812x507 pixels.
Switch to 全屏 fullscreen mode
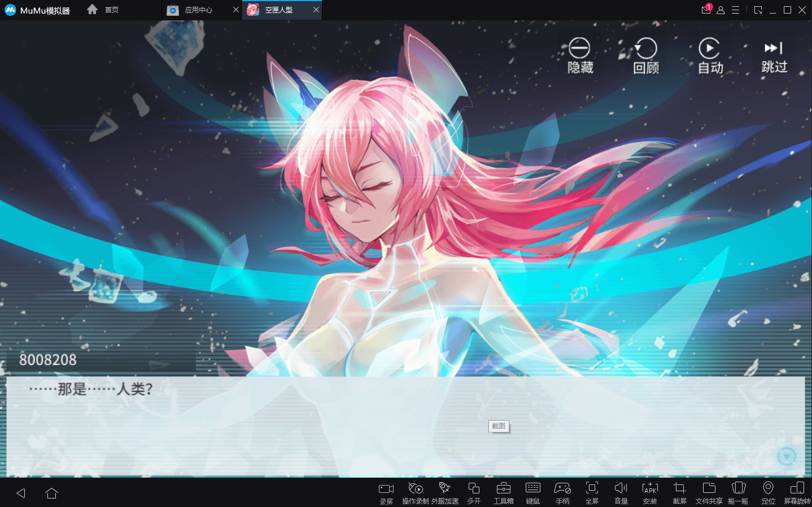592,493
